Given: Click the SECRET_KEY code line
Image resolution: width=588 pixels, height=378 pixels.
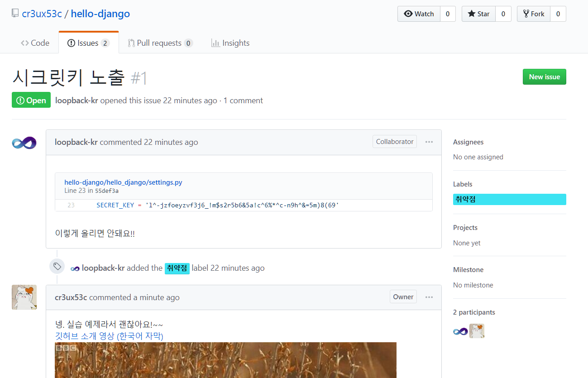Looking at the screenshot, I should click(218, 205).
